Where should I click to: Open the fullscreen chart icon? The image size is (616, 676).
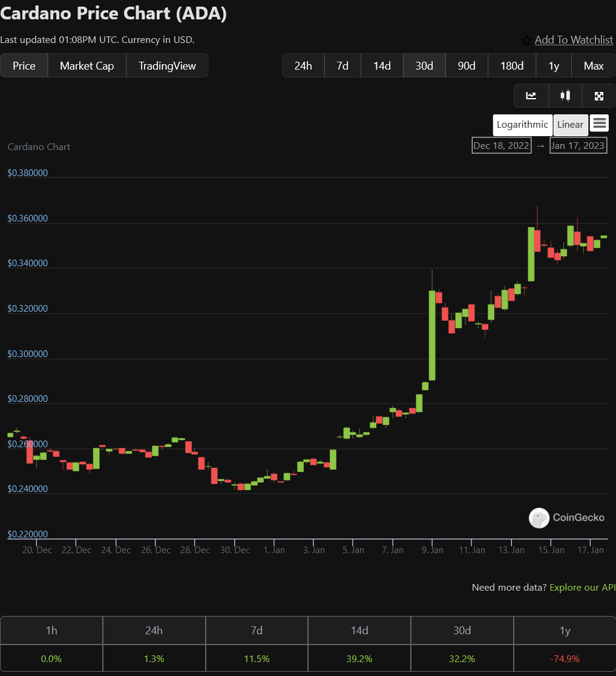coord(599,96)
